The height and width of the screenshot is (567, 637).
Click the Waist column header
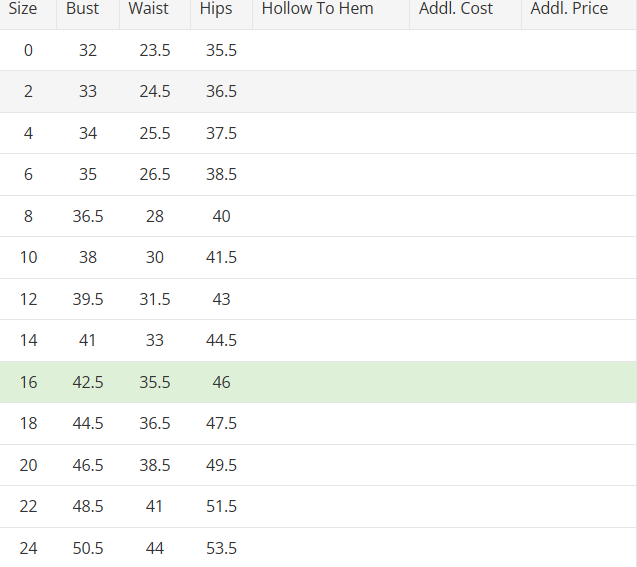click(x=149, y=9)
